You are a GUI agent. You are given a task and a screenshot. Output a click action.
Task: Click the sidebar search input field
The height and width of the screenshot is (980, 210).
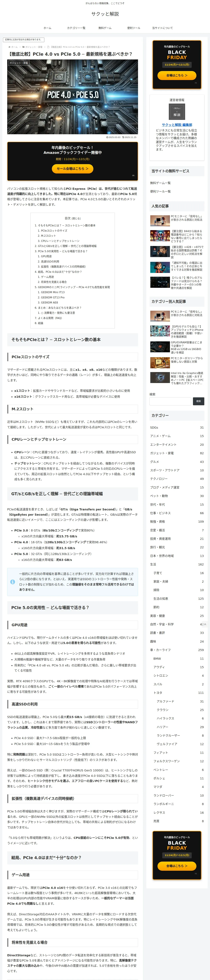[x=170, y=401]
